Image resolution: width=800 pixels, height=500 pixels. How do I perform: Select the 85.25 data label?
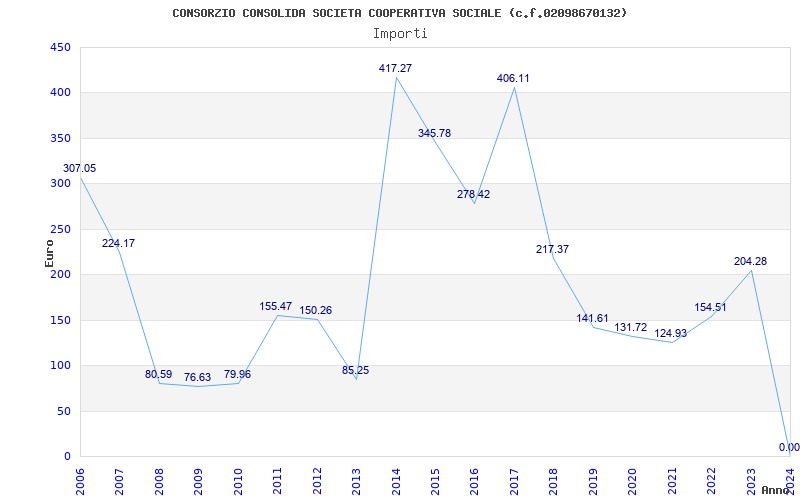point(356,370)
